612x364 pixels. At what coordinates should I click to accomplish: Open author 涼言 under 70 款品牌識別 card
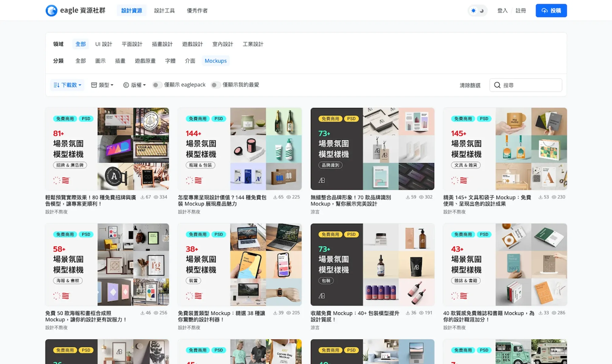click(x=315, y=212)
